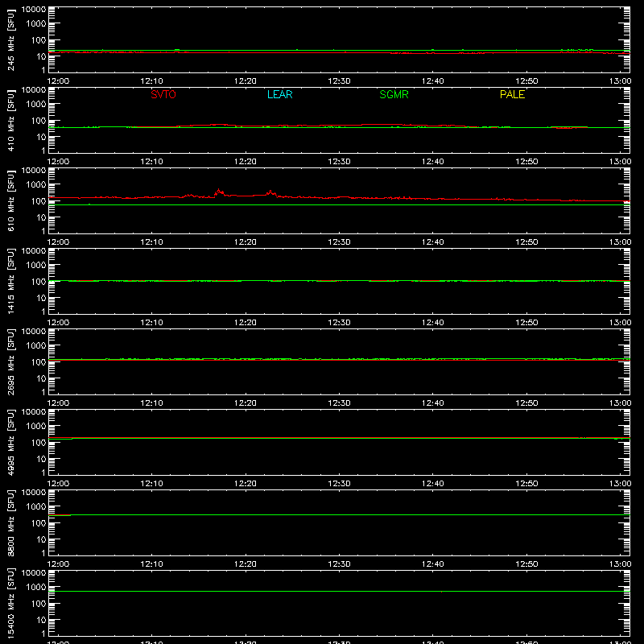The height and width of the screenshot is (644, 644).
Task: Click 12:00 tick label under 610 MHz panel
Action: click(58, 242)
